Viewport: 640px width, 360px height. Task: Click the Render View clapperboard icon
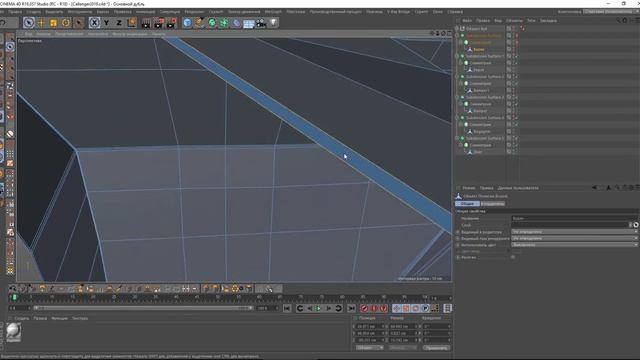(x=146, y=23)
